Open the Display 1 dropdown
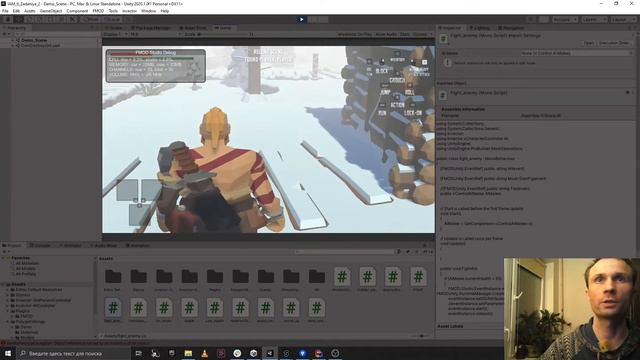 point(116,34)
